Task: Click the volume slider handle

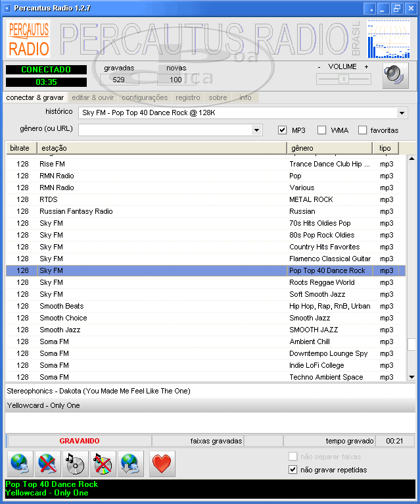Action: click(343, 79)
